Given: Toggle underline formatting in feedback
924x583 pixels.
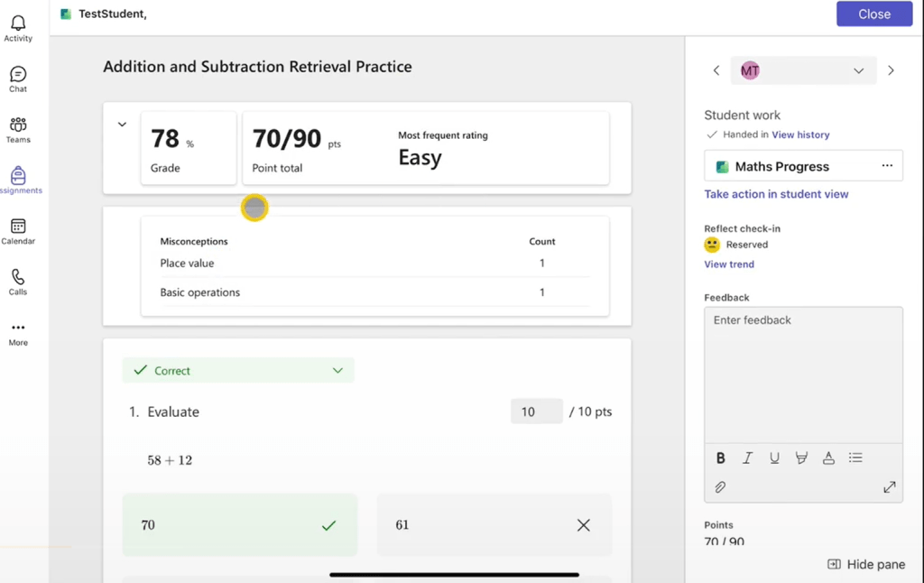Looking at the screenshot, I should click(x=774, y=458).
